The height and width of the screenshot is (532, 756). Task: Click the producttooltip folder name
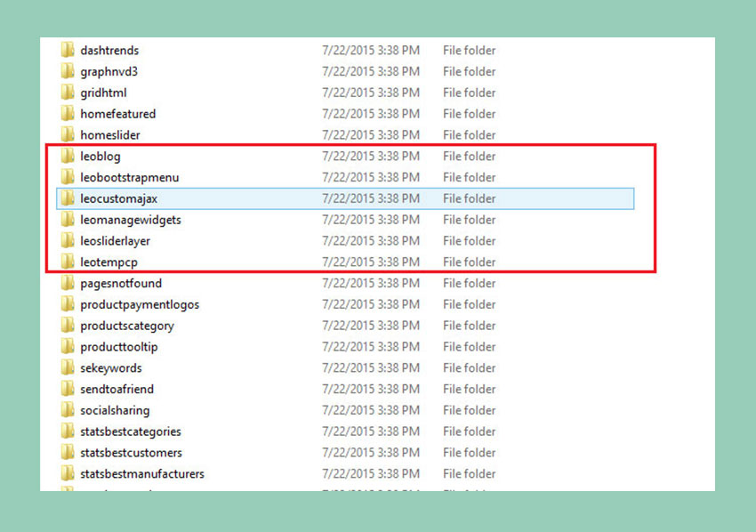[x=118, y=347]
